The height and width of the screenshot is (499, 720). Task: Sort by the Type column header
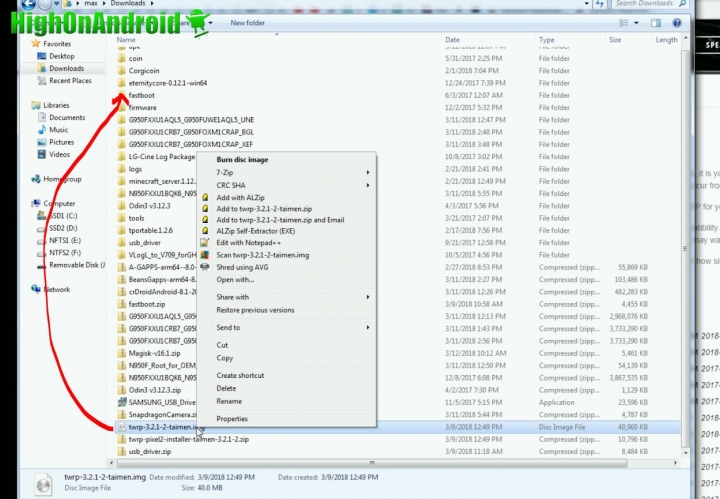pyautogui.click(x=546, y=40)
